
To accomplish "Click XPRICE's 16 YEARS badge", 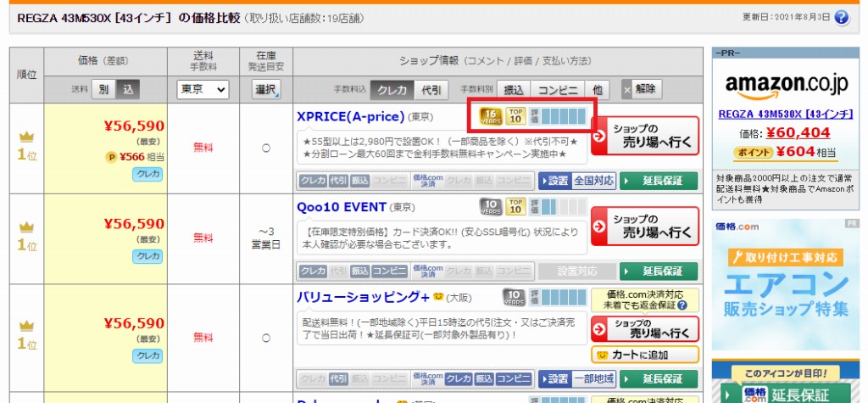I will tap(491, 116).
